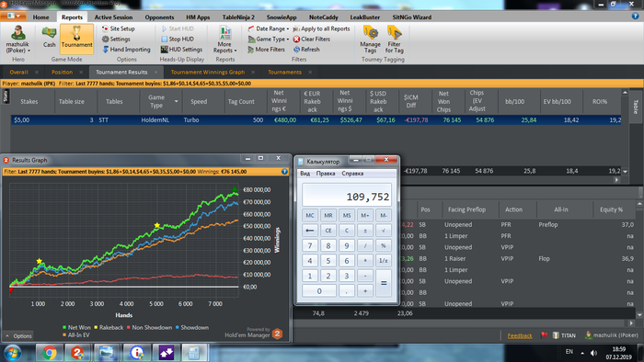Click the backspace arrow in Calculator
Screen dimensions: 644x362
tap(310, 231)
